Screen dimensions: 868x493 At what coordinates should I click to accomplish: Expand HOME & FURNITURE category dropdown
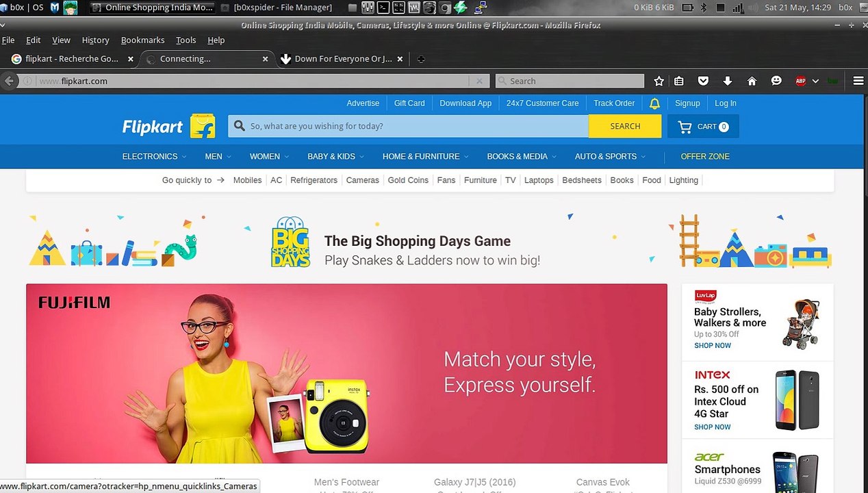tap(425, 157)
